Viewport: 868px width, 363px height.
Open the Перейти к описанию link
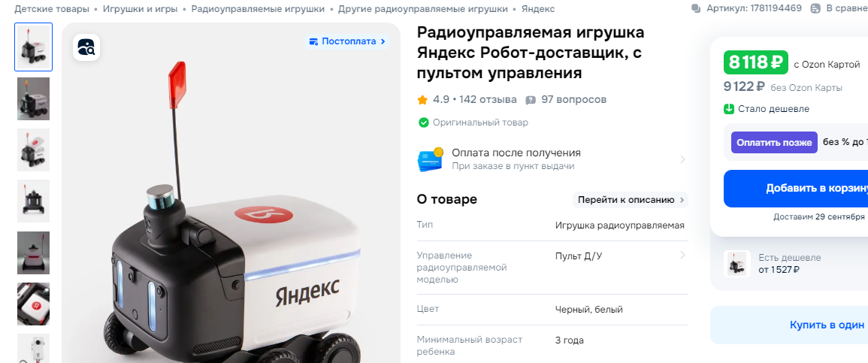(631, 200)
